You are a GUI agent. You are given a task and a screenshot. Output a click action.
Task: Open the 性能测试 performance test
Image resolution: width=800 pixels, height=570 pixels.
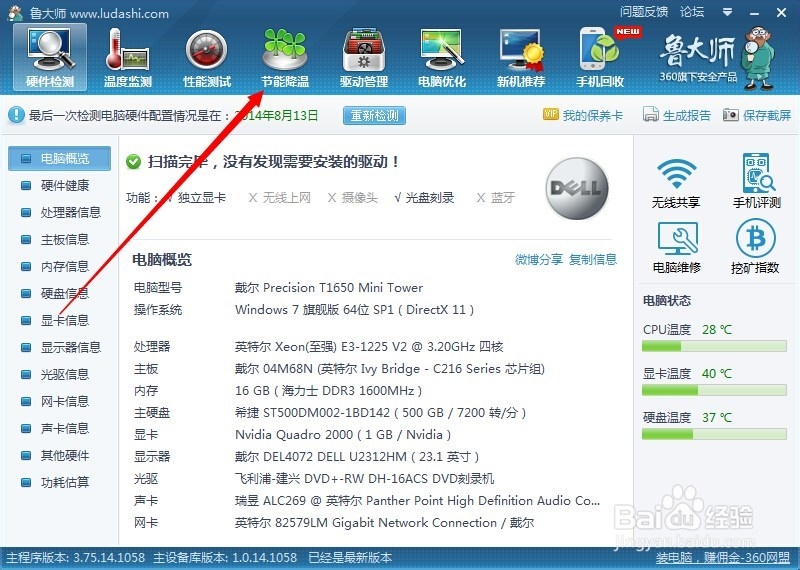pos(207,57)
